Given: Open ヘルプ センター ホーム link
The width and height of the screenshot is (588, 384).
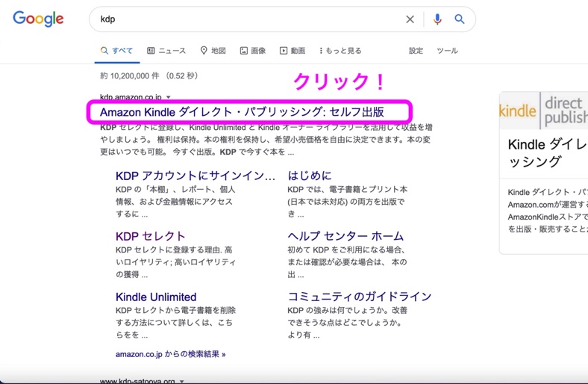Looking at the screenshot, I should [345, 236].
